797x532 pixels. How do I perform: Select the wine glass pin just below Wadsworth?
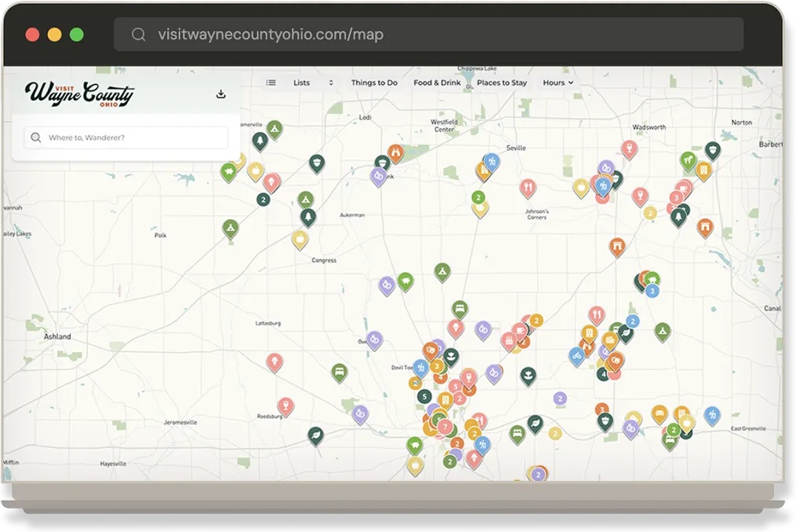[630, 149]
